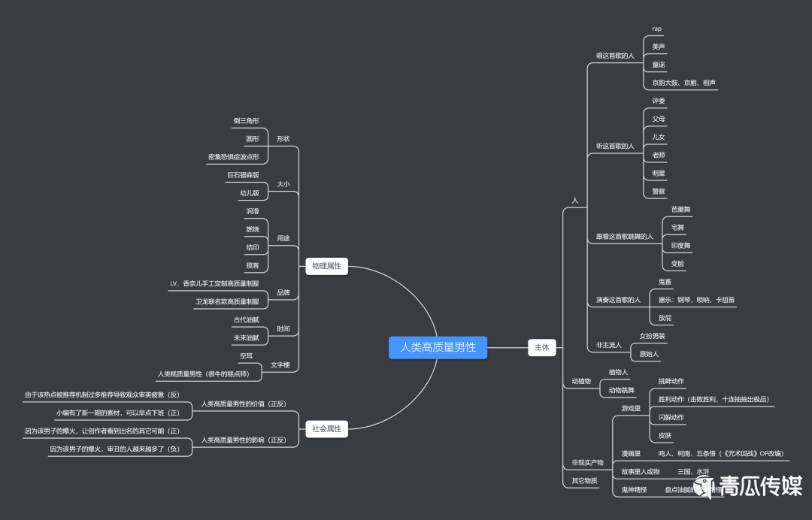Click the 主体 branch node

pos(541,347)
